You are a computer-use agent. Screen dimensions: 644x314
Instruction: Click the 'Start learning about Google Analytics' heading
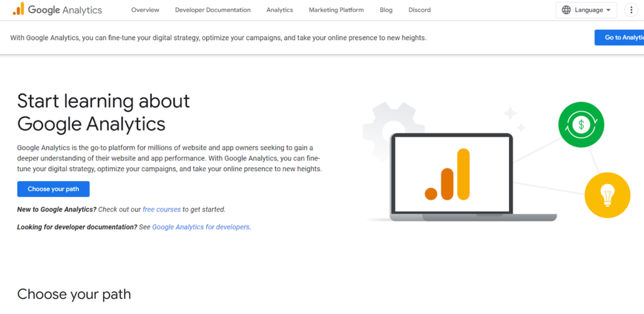coord(104,112)
